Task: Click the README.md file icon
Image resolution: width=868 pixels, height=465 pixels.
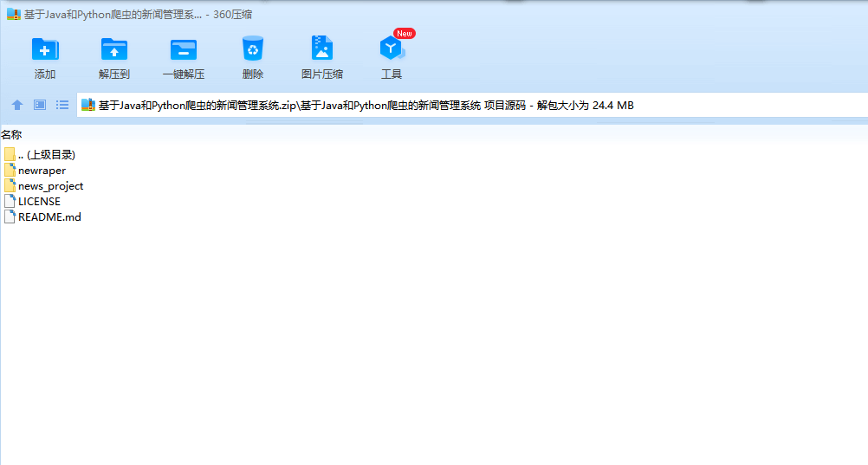Action: [10, 216]
